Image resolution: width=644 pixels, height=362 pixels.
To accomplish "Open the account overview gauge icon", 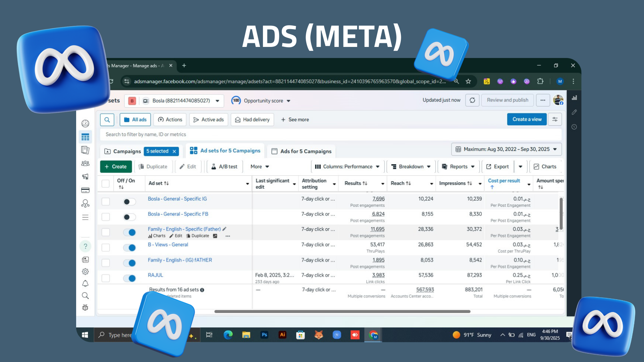I will [85, 123].
